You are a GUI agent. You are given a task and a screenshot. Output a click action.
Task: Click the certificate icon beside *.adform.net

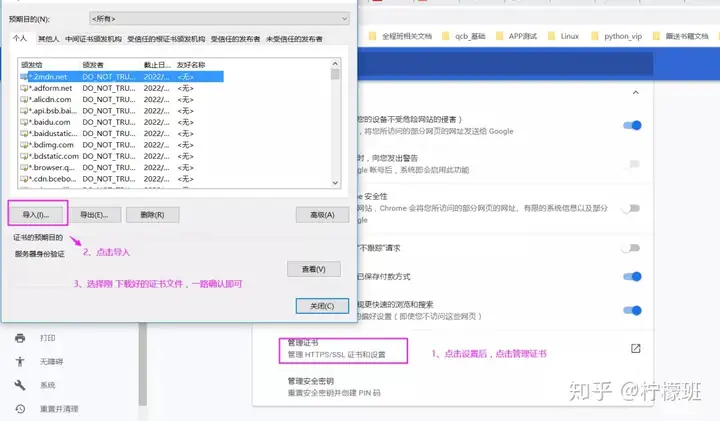24,88
